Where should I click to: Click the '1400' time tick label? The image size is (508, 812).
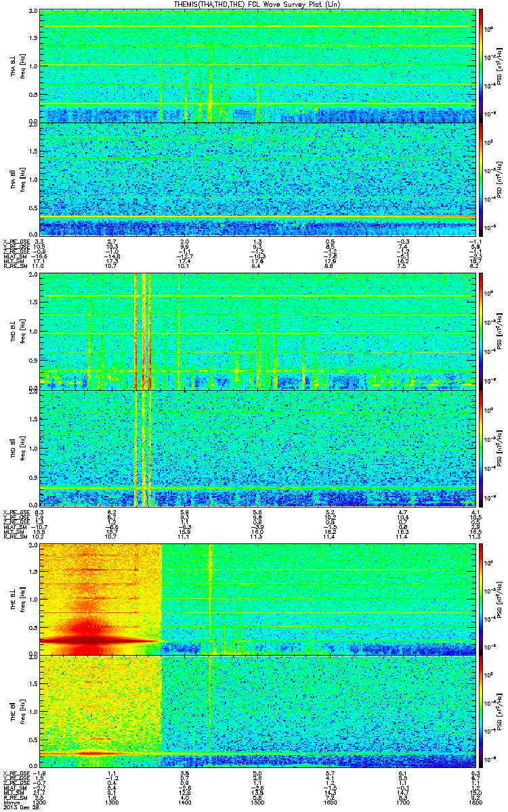185,803
